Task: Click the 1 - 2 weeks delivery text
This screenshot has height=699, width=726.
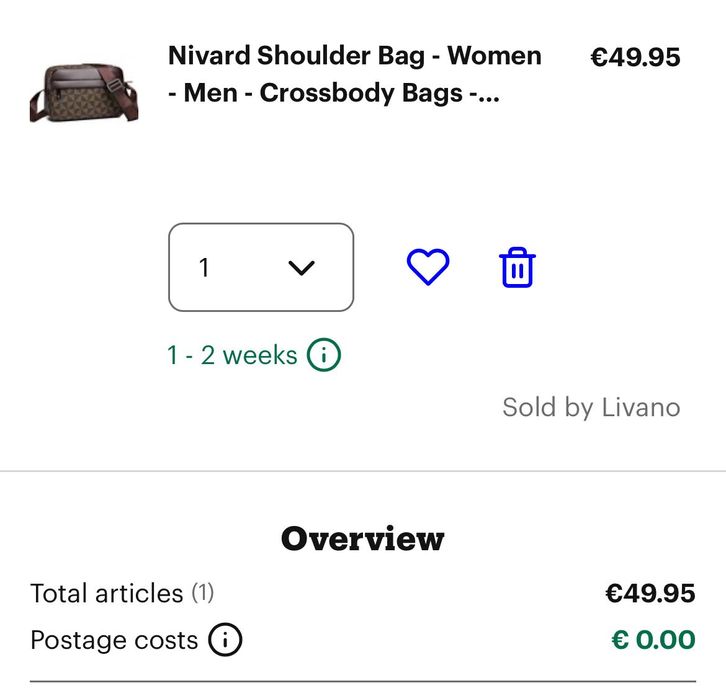Action: (x=232, y=355)
